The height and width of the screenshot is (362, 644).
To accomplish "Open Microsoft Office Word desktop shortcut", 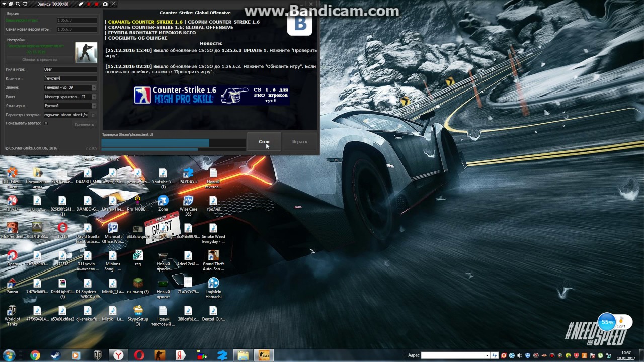I will pyautogui.click(x=113, y=233).
